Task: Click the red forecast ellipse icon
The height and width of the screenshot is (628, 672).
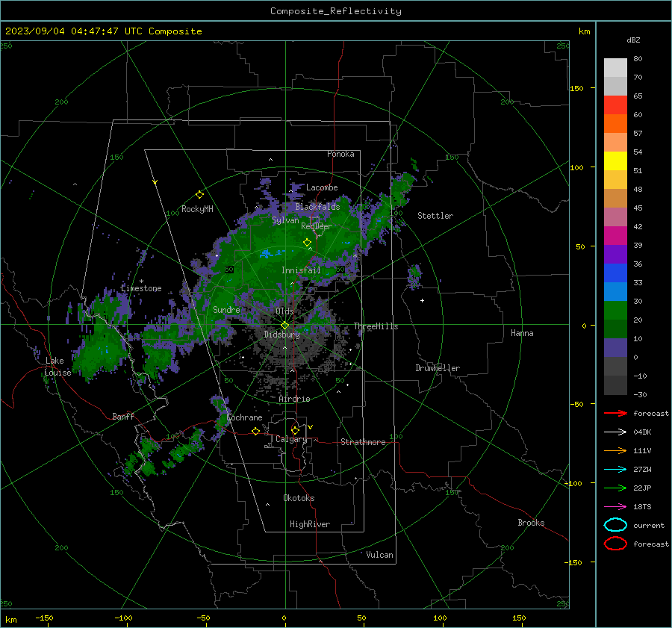Action: click(x=615, y=544)
